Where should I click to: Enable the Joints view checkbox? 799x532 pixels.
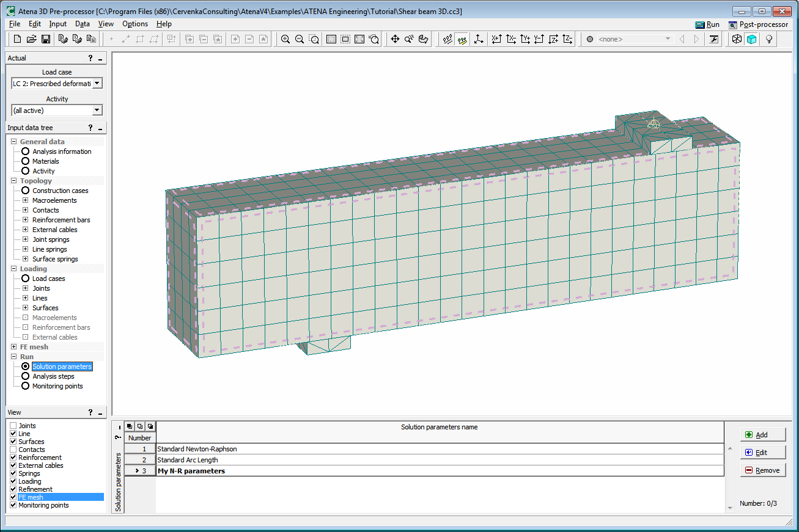(x=13, y=426)
